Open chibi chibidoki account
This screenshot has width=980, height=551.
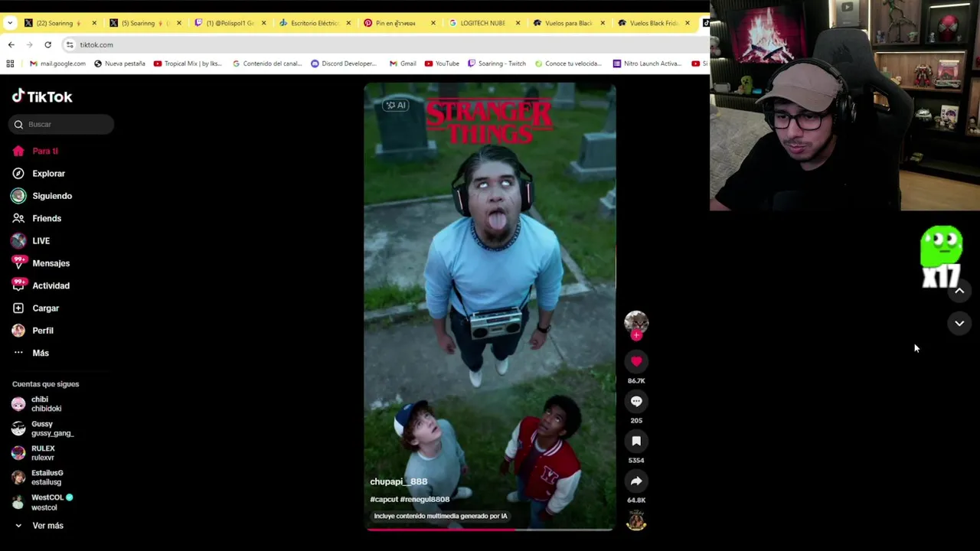pyautogui.click(x=37, y=403)
